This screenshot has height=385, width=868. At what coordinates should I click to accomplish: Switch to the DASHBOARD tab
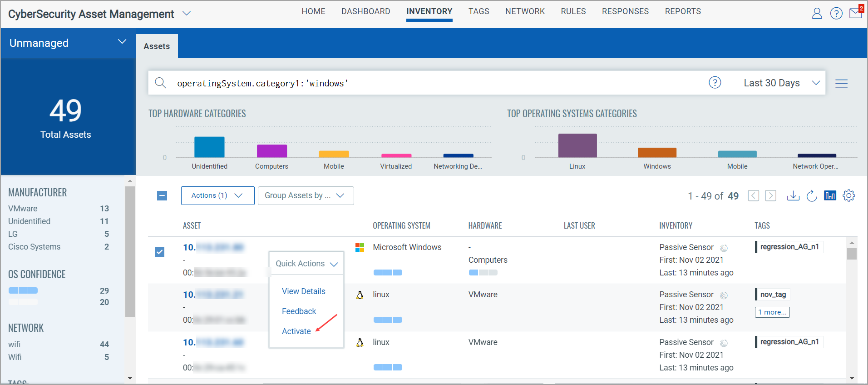[x=365, y=11]
